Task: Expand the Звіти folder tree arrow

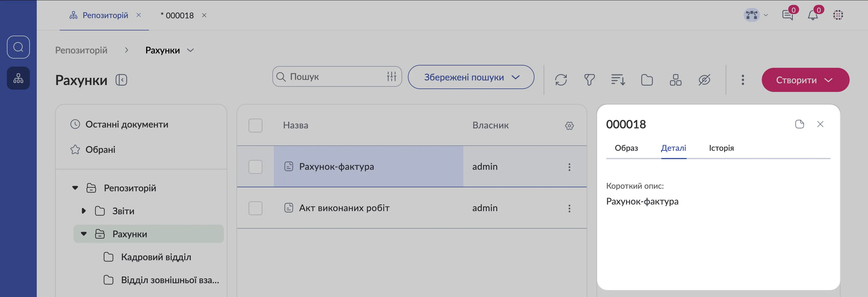Action: (84, 211)
